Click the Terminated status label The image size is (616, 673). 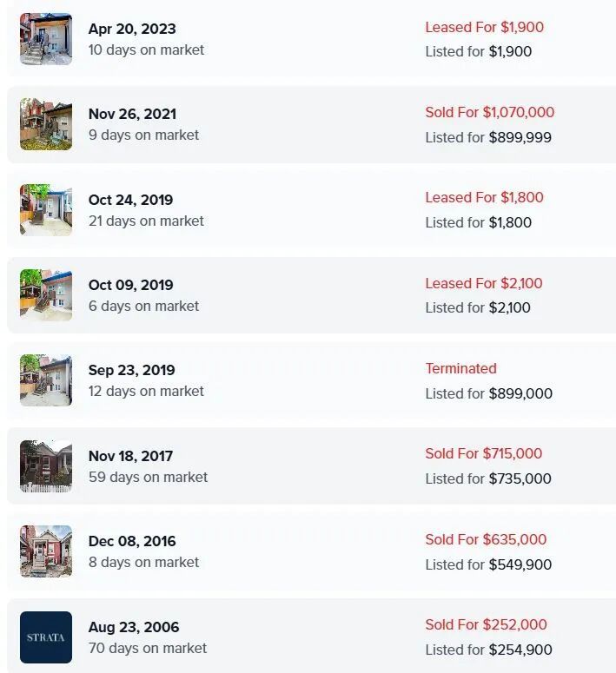460,368
